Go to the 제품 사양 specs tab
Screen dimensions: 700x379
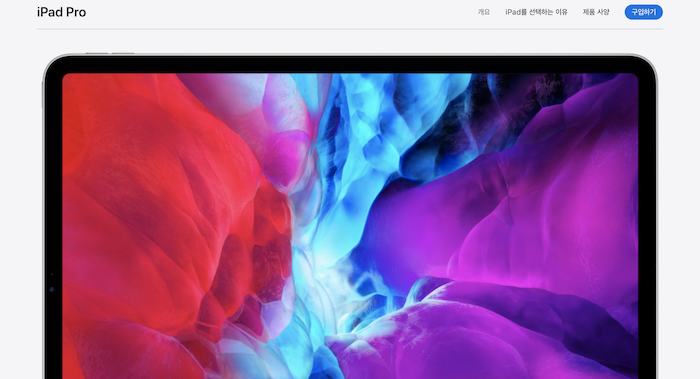(596, 12)
